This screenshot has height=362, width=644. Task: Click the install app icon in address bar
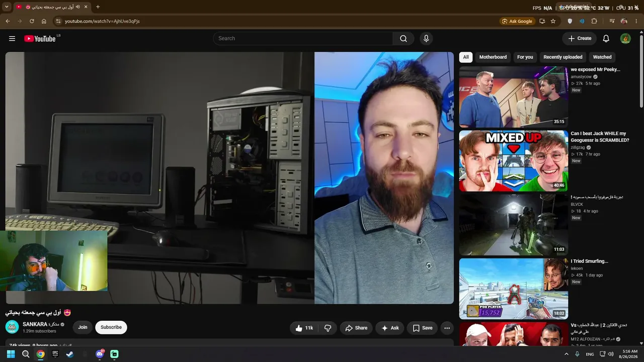[x=542, y=21]
